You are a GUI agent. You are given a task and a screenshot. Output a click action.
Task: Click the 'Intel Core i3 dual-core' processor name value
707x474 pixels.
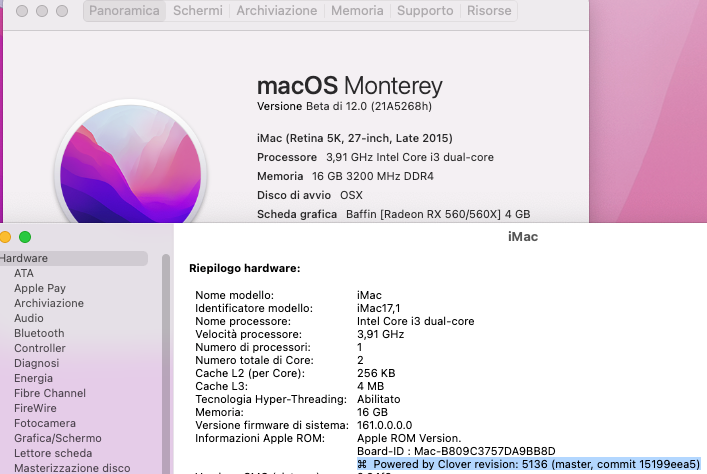click(415, 321)
